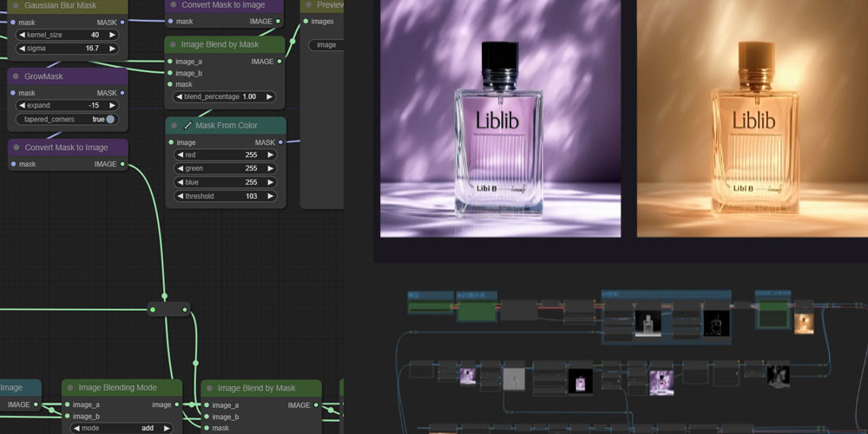Click the gray square preview in workflow overview
The height and width of the screenshot is (434, 868).
514,379
